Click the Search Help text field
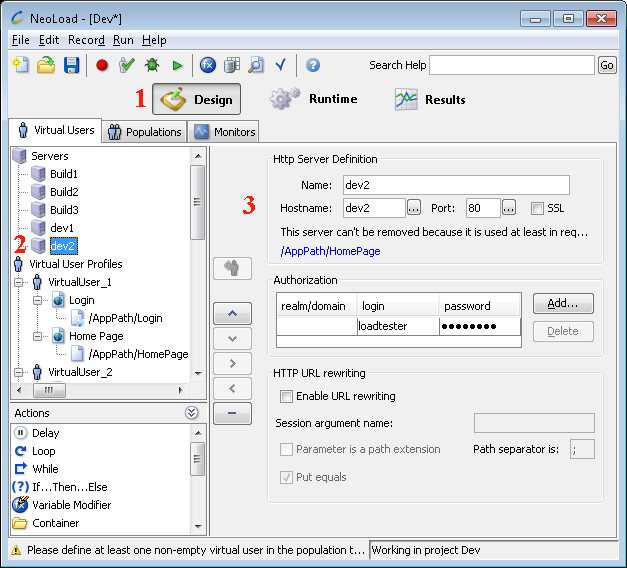627x568 pixels. 511,65
